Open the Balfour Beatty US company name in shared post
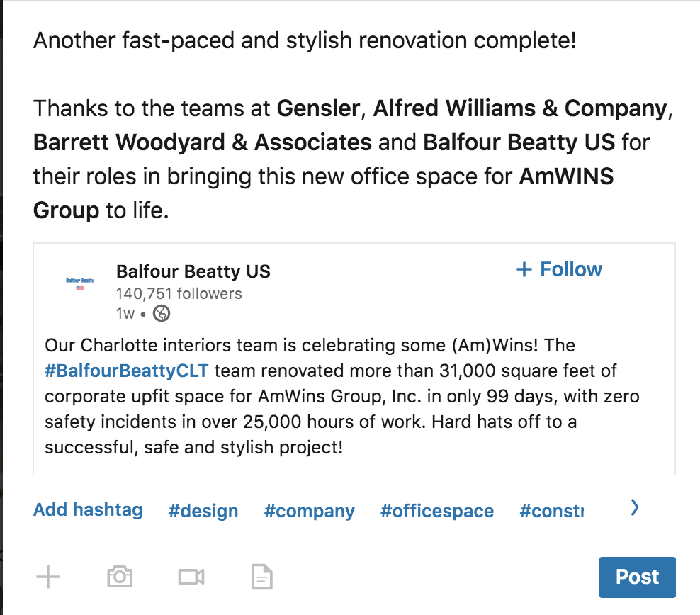This screenshot has width=700, height=615. pos(193,271)
